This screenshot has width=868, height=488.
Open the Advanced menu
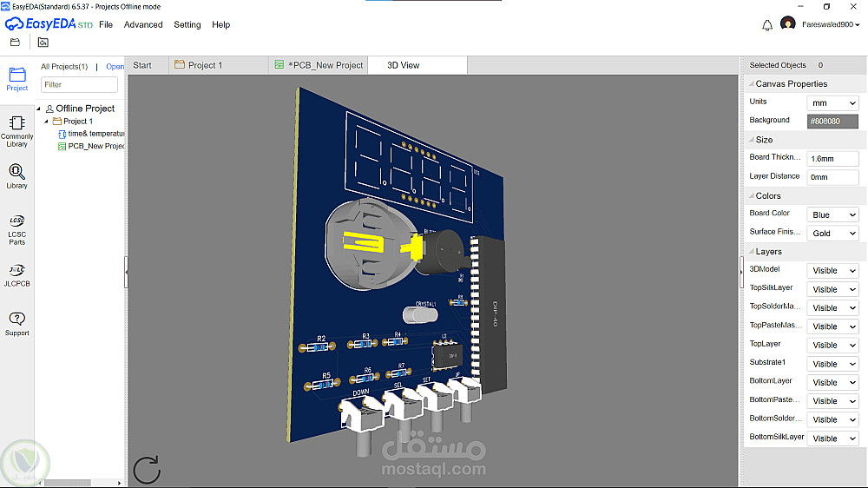[143, 24]
